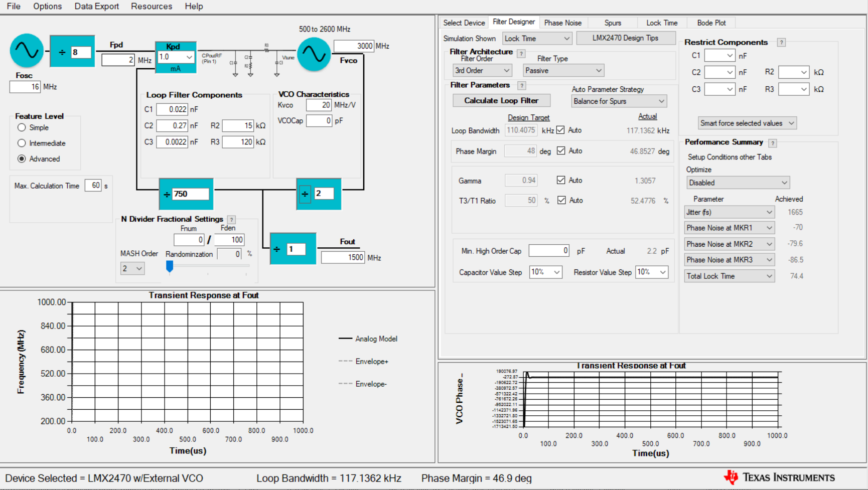This screenshot has width=868, height=490.
Task: Toggle the Loop Bandwidth Auto checkbox
Action: (x=560, y=130)
